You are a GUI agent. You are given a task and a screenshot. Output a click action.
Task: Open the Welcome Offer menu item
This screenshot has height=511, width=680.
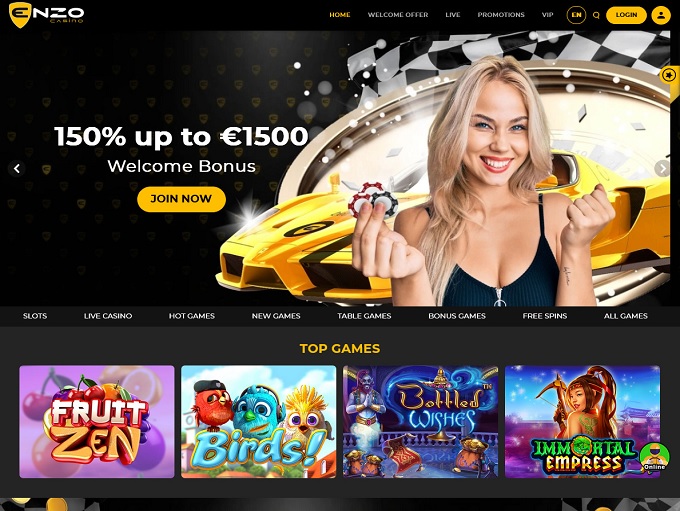pos(398,15)
